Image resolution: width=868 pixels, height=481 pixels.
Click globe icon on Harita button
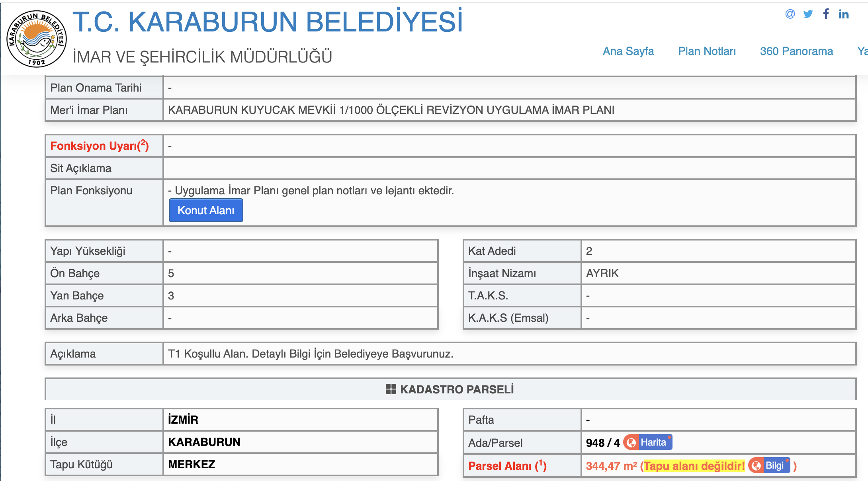point(631,442)
